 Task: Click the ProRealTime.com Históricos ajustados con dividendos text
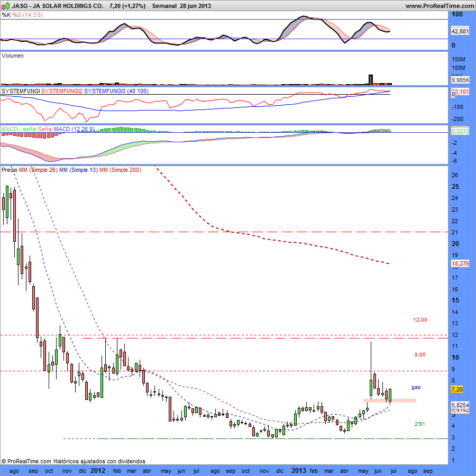coord(73,461)
